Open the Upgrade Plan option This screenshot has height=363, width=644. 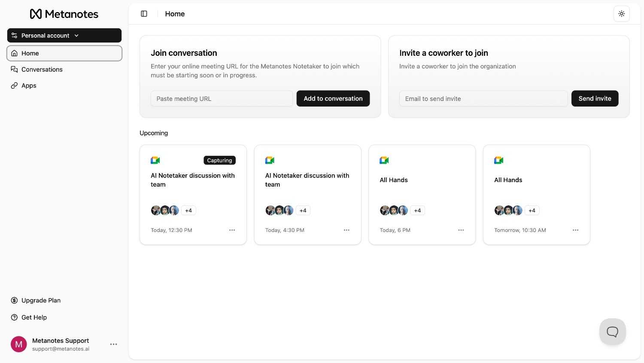(41, 300)
